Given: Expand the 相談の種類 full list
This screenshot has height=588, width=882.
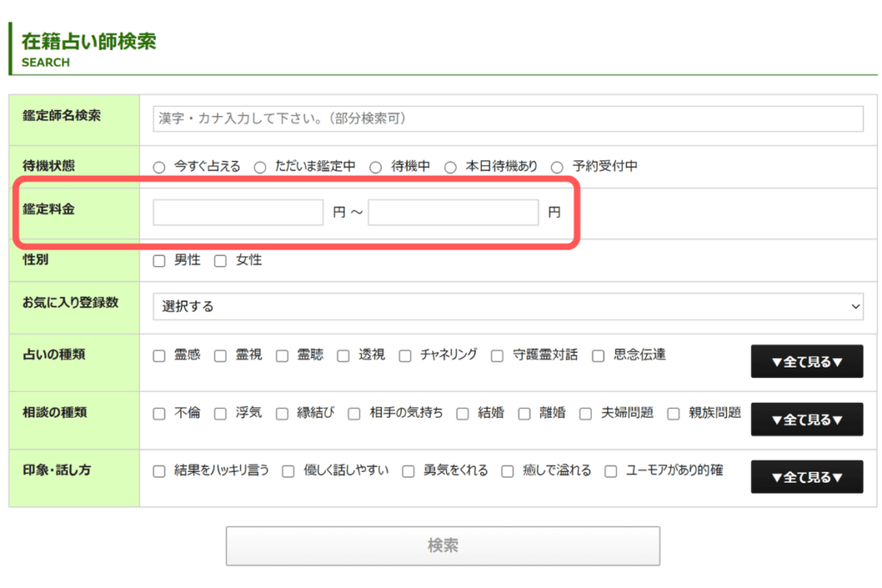Looking at the screenshot, I should [806, 419].
